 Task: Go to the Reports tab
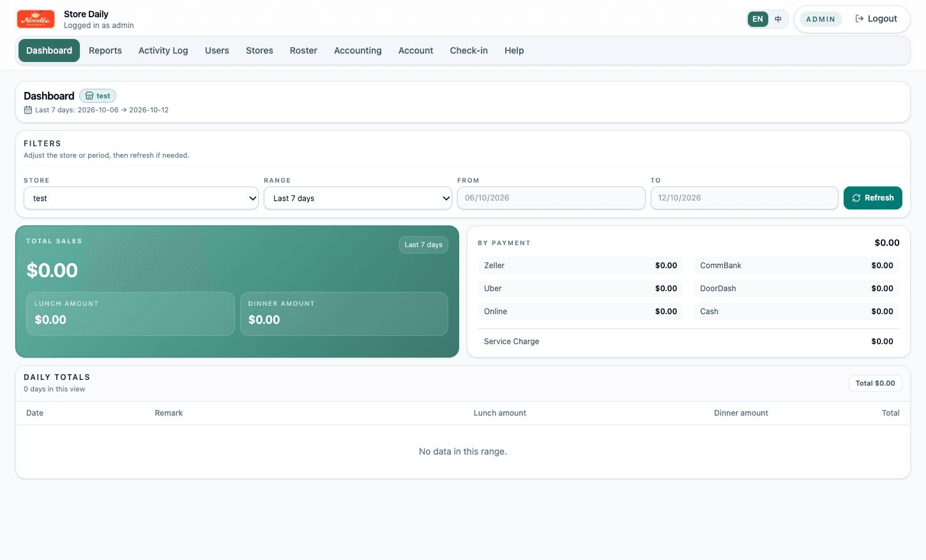pos(105,50)
